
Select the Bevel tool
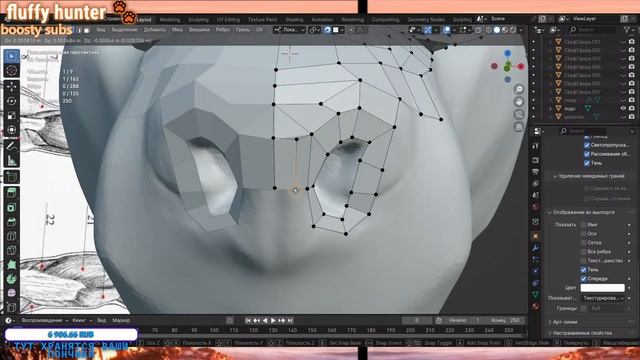pos(11,222)
